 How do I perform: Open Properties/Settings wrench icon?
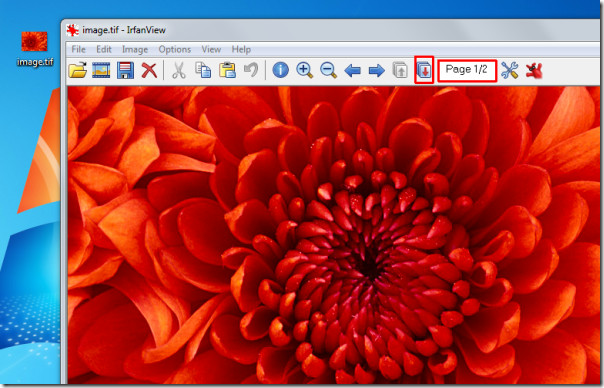(x=510, y=70)
